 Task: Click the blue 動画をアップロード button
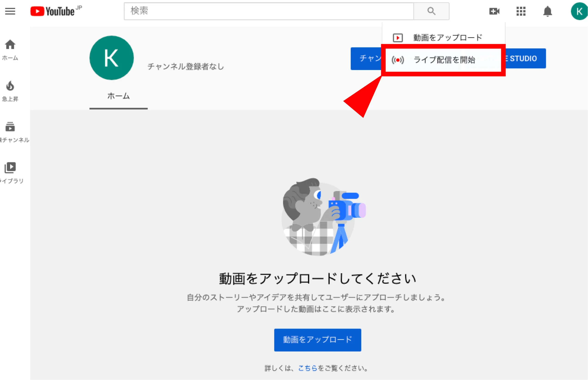point(317,340)
